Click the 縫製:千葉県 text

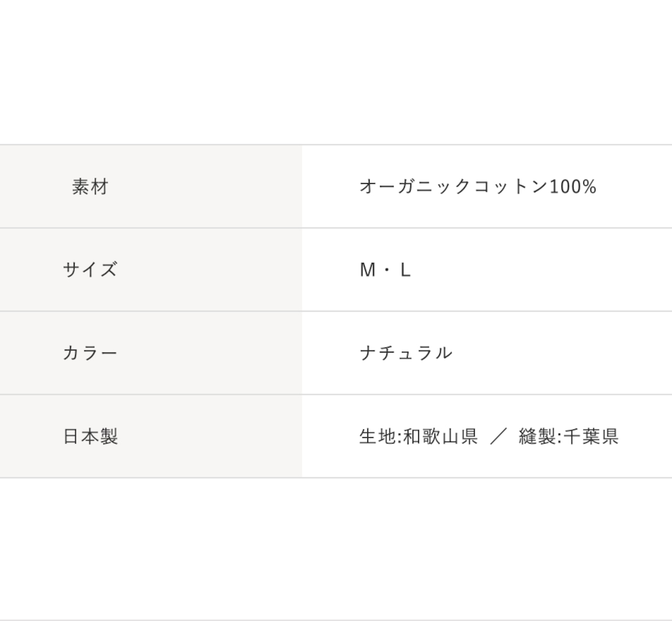(x=569, y=436)
